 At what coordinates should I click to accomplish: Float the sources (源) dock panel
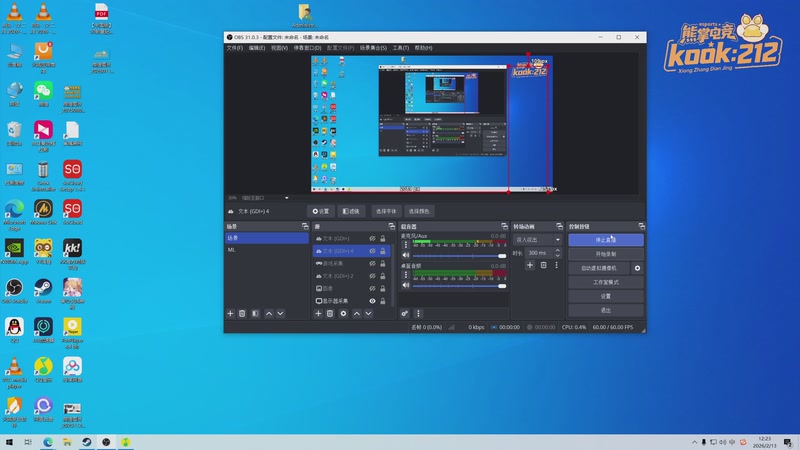tap(391, 226)
